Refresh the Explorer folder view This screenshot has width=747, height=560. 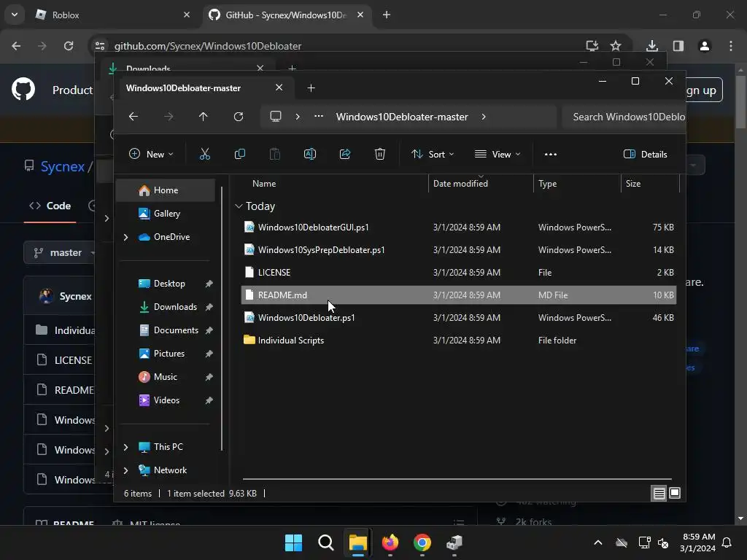239,117
